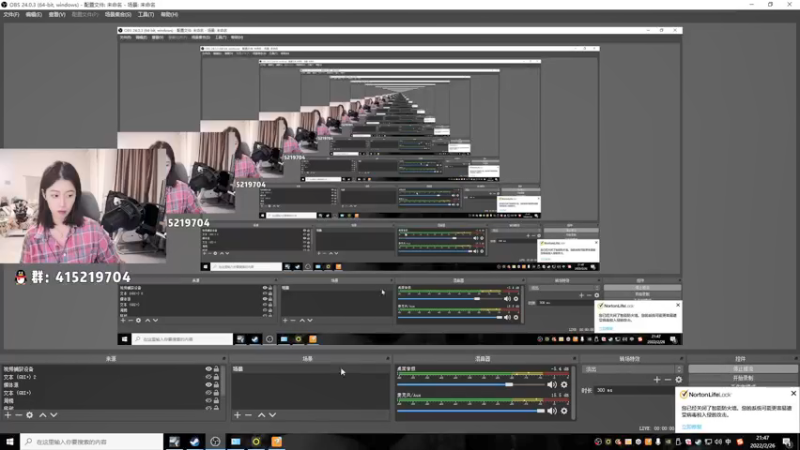Open Windows Start menu
800x450 pixels.
click(10, 442)
